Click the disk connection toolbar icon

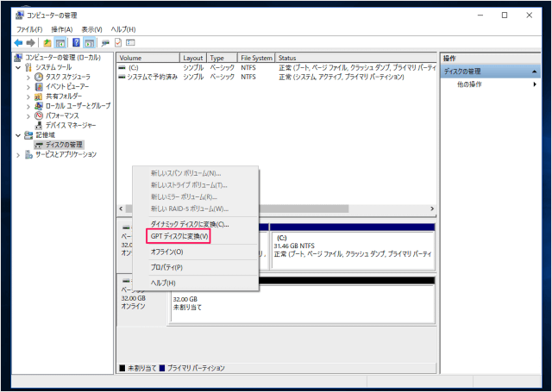105,43
